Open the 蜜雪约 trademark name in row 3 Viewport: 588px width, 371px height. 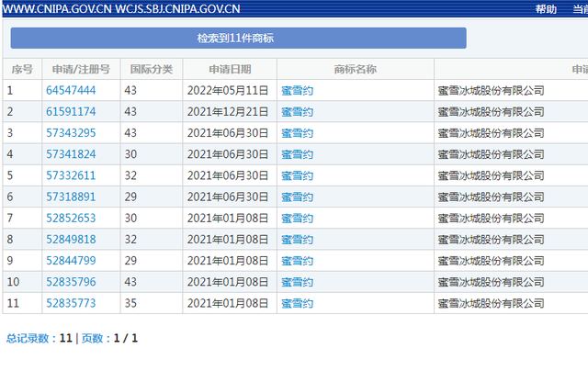pos(297,133)
